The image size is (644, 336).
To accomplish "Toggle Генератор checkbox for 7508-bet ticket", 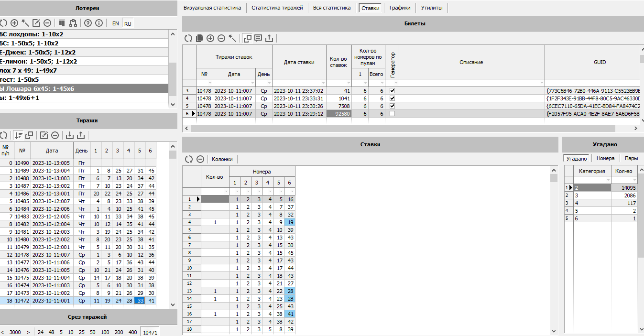I will tap(392, 106).
